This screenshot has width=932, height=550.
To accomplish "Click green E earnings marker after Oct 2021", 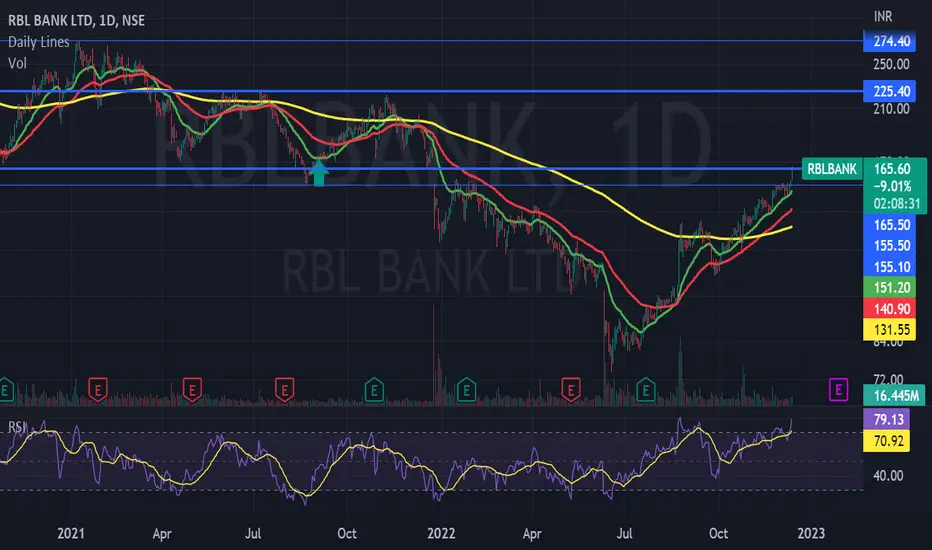I will click(374, 389).
